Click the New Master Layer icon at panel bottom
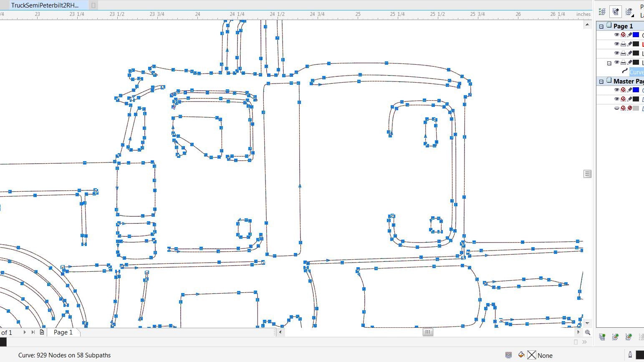 point(615,337)
